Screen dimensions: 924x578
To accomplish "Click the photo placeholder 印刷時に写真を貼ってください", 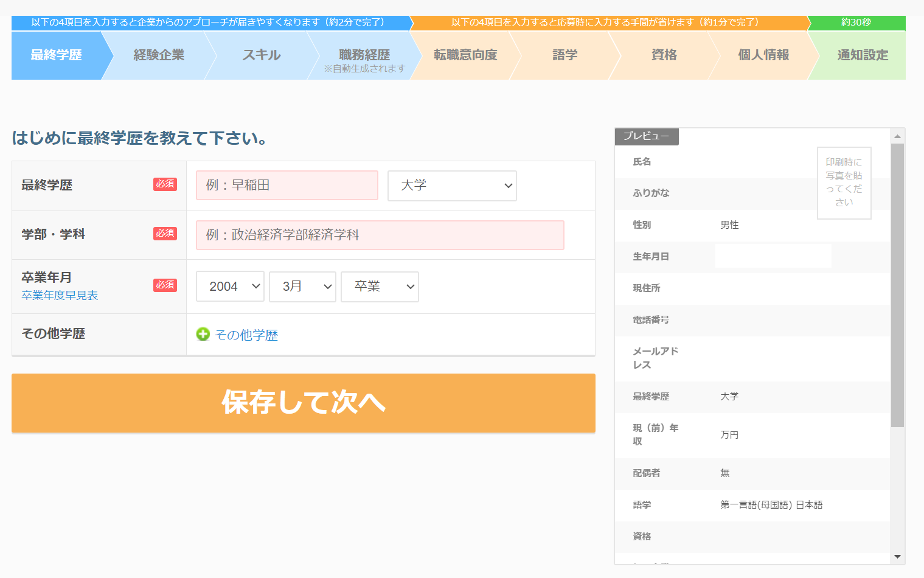I will [x=844, y=183].
